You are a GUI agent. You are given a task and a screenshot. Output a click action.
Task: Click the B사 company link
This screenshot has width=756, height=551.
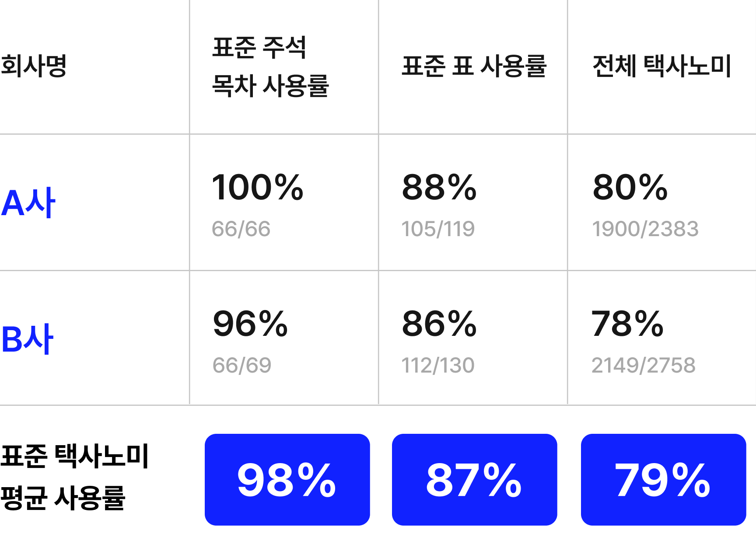pos(28,339)
